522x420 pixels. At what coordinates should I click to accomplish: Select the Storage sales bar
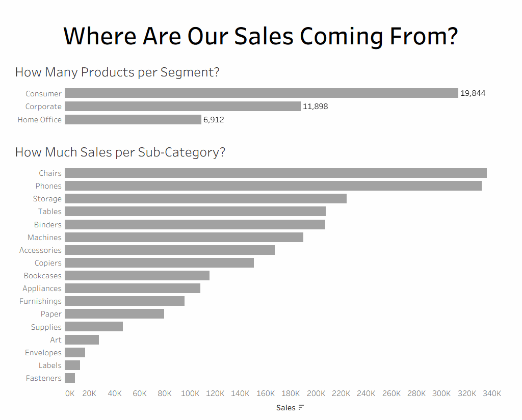click(x=205, y=199)
